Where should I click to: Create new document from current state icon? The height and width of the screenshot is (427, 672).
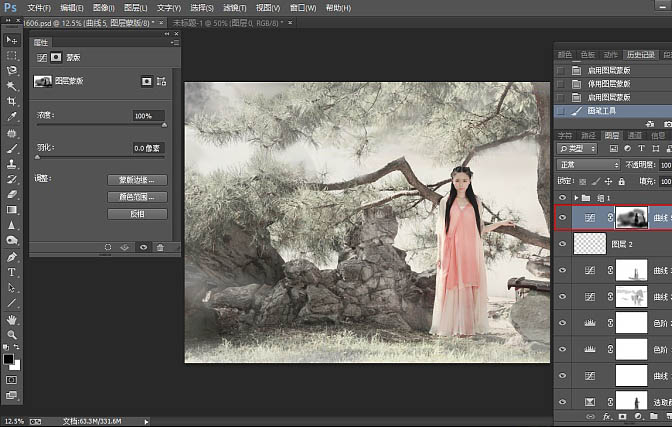tap(650, 124)
